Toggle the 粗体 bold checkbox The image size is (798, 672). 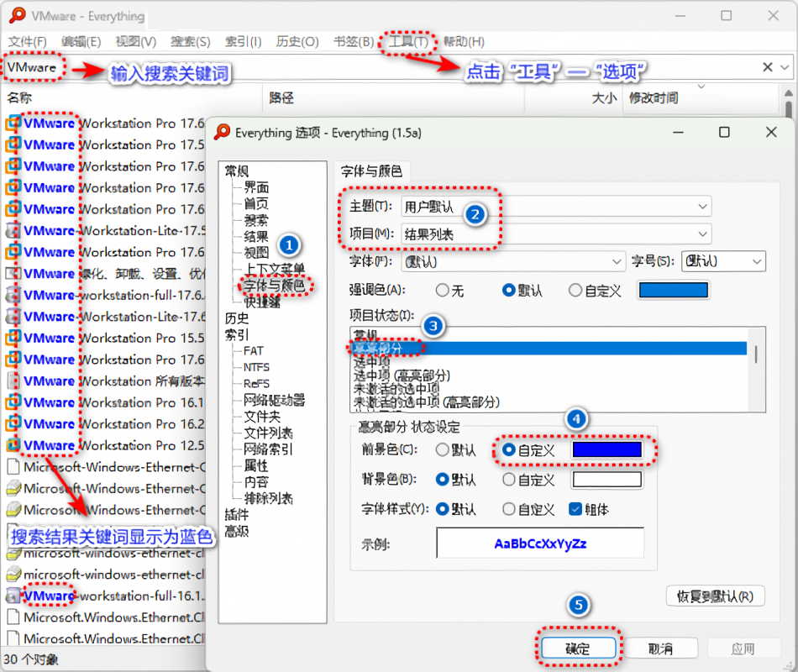pos(589,509)
